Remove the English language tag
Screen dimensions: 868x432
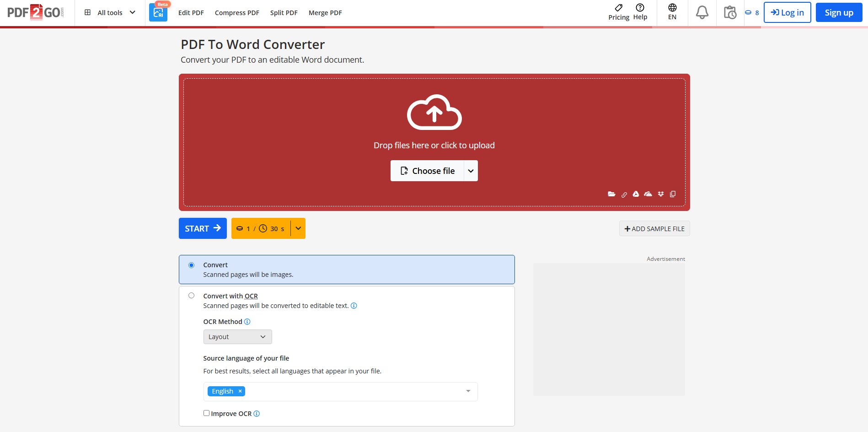click(x=240, y=391)
